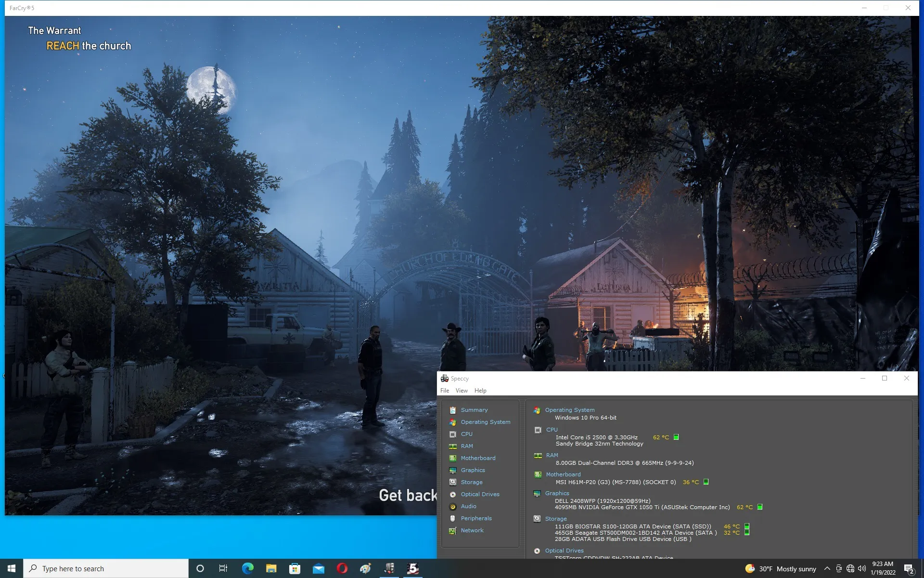Click Optical Drives heading link in summary
Screen dimensions: 924x578
point(564,551)
